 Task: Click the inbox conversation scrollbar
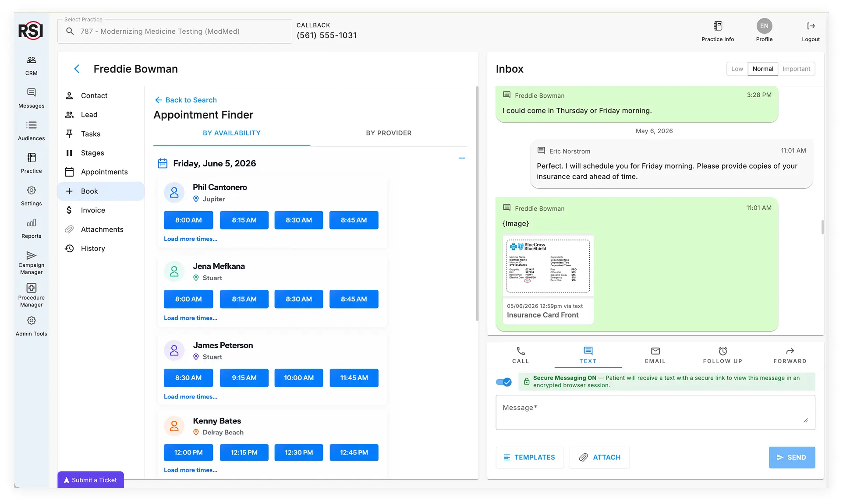tap(822, 227)
